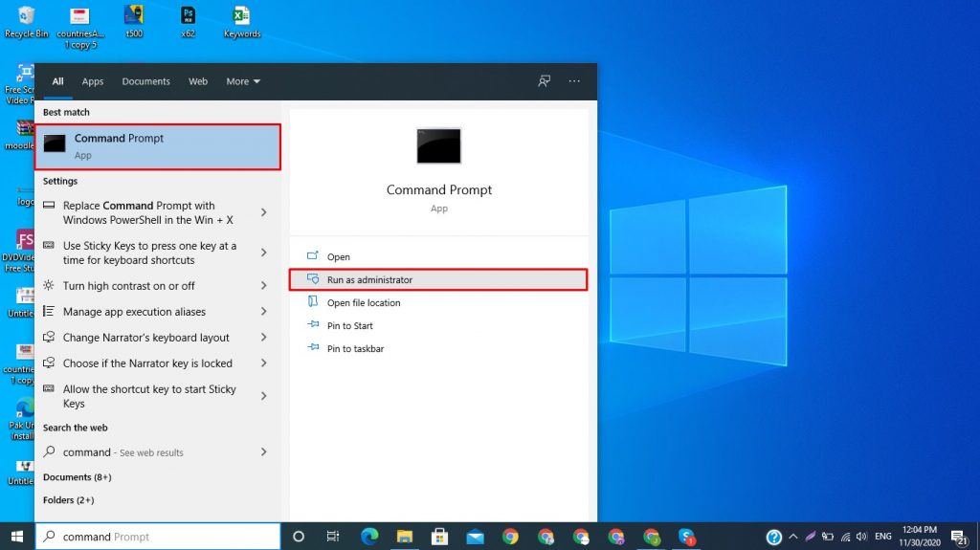Screen dimensions: 980x550
Task: Expand the 'command - See web results' arrow
Action: (x=264, y=452)
